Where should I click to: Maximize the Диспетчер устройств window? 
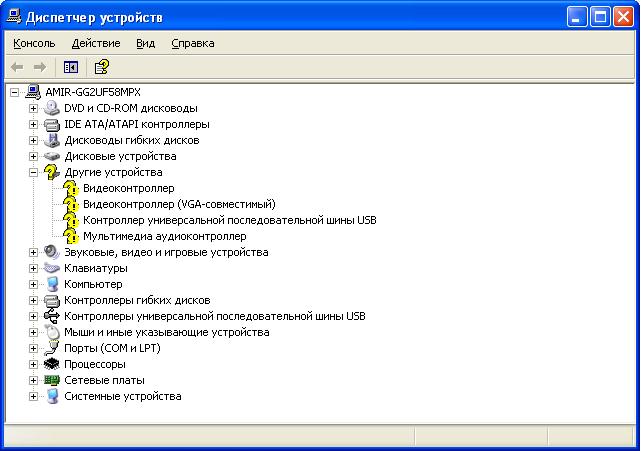click(x=600, y=17)
